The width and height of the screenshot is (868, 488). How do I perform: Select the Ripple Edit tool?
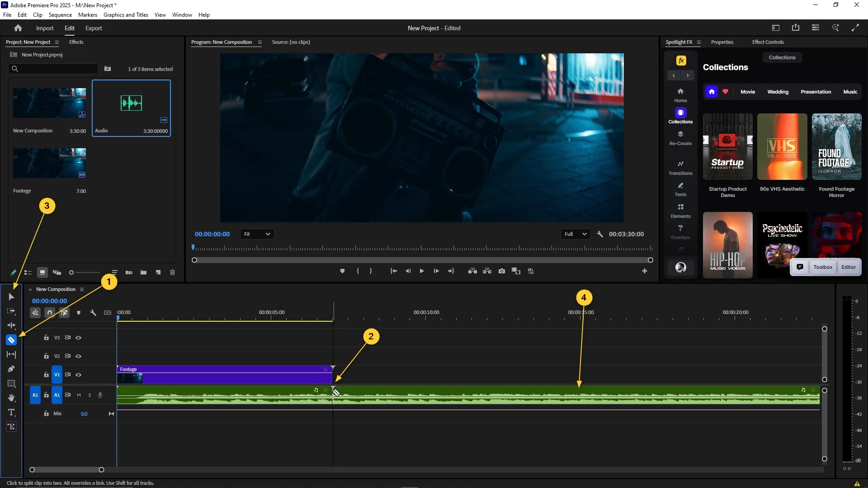(x=11, y=325)
